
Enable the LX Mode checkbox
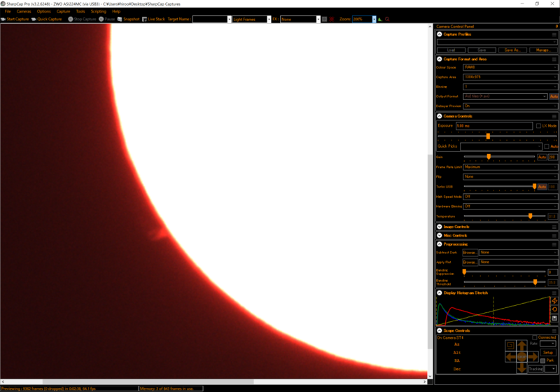[x=538, y=126]
